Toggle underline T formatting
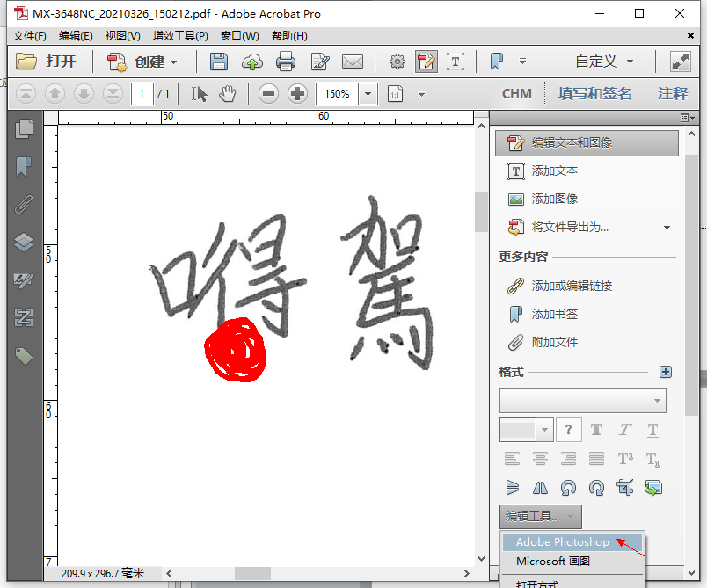707x588 pixels. click(x=652, y=430)
